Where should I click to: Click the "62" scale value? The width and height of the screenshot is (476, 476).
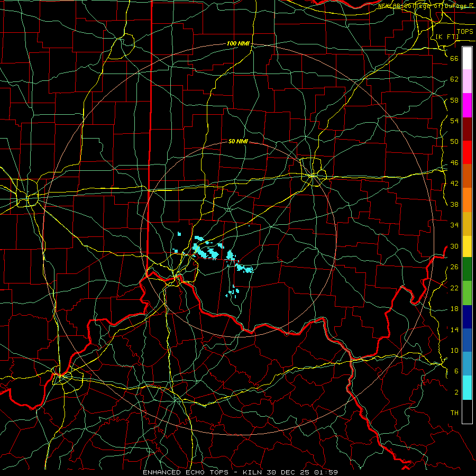[x=454, y=79]
